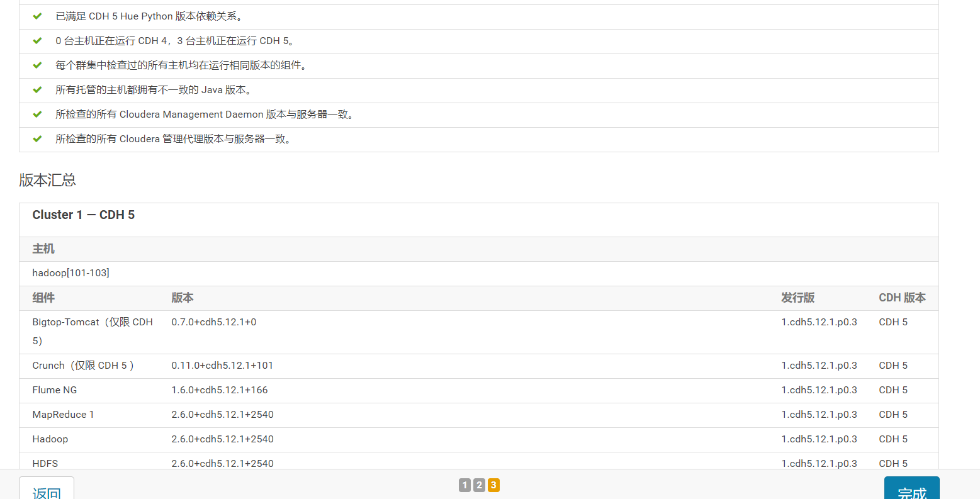Image resolution: width=980 pixels, height=499 pixels.
Task: Click the 发行版 column header
Action: (798, 298)
